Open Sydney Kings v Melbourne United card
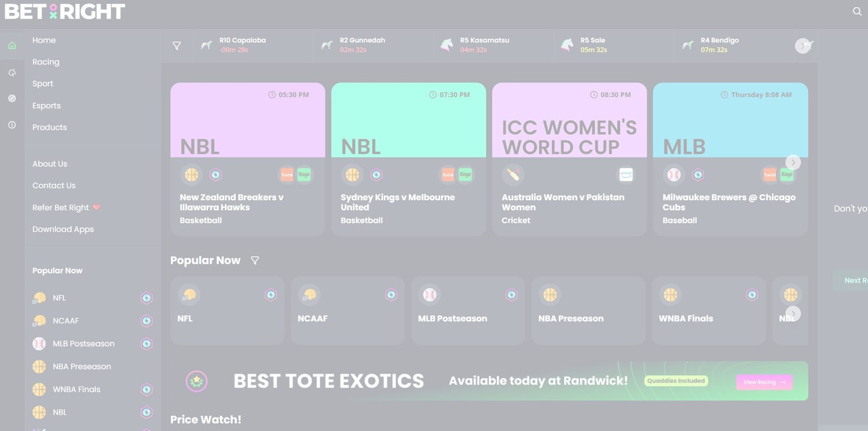 pos(408,202)
